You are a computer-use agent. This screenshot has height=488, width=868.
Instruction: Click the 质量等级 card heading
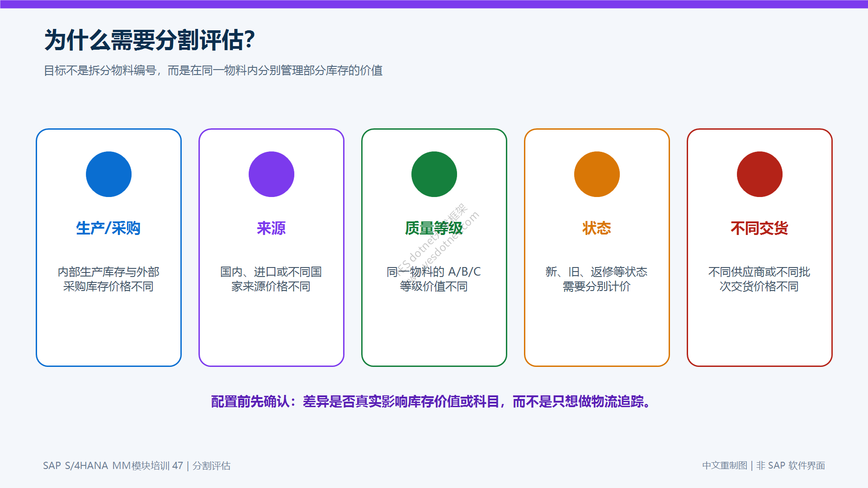pos(434,228)
